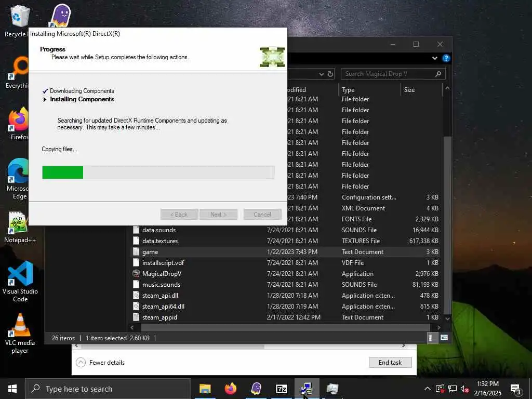
Task: Switch Explorer to large icons view layout
Action: [444, 338]
